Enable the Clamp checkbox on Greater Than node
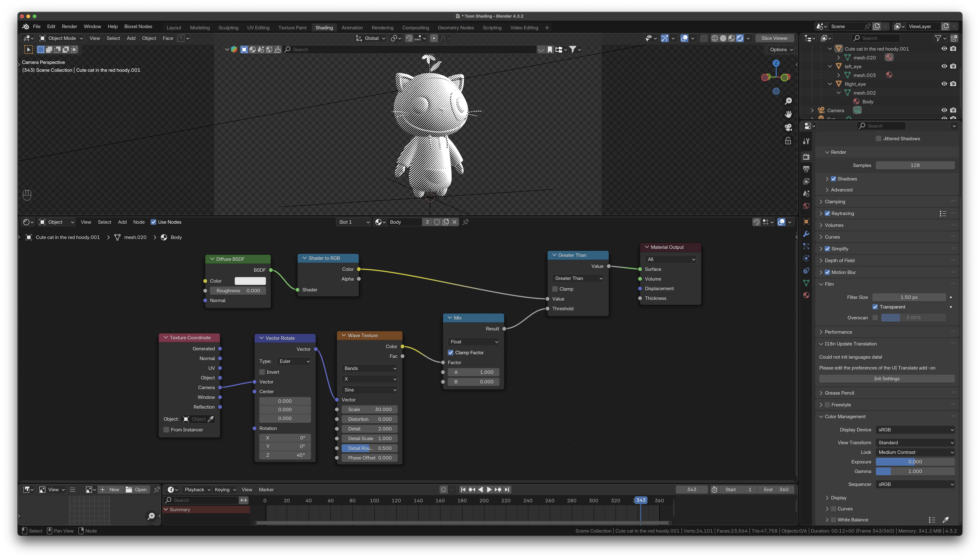The height and width of the screenshot is (559, 980). tap(555, 289)
